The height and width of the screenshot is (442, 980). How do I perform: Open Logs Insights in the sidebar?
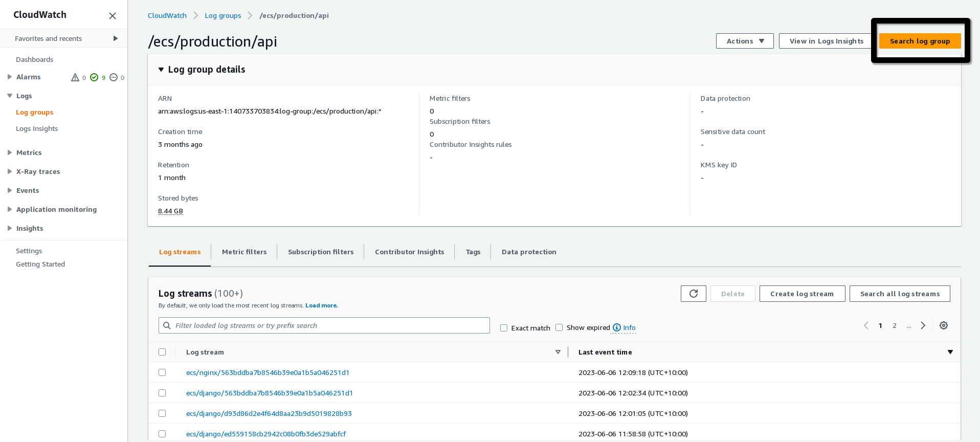pyautogui.click(x=37, y=128)
